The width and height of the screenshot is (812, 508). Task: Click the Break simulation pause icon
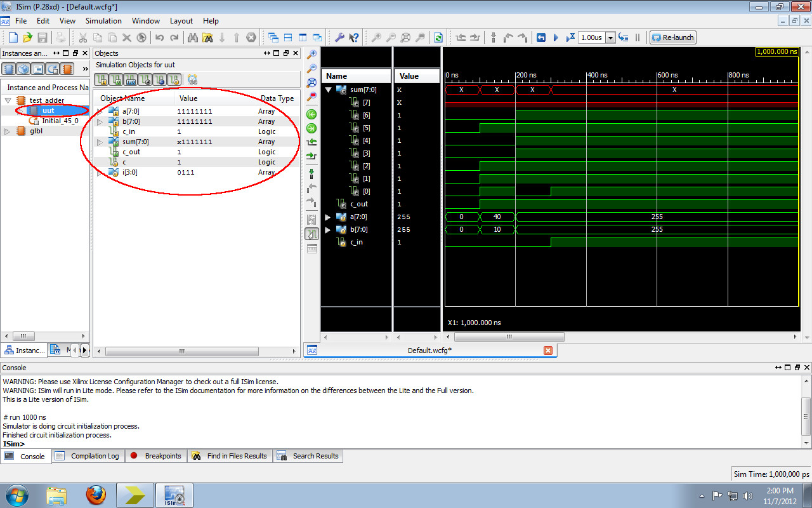pos(638,37)
